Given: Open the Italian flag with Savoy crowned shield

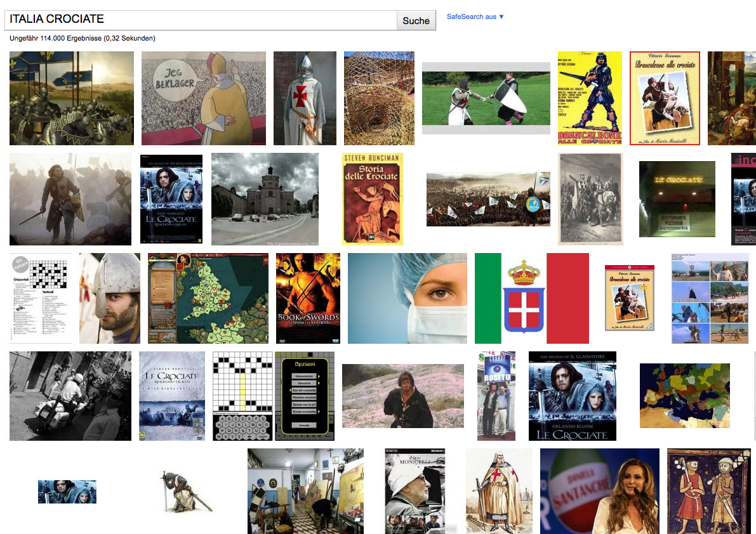Looking at the screenshot, I should (532, 298).
